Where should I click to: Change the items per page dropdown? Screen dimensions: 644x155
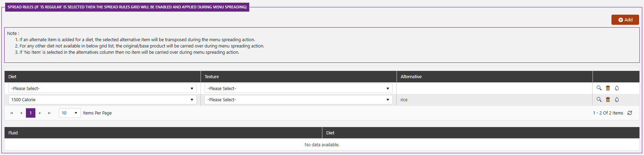tap(70, 113)
